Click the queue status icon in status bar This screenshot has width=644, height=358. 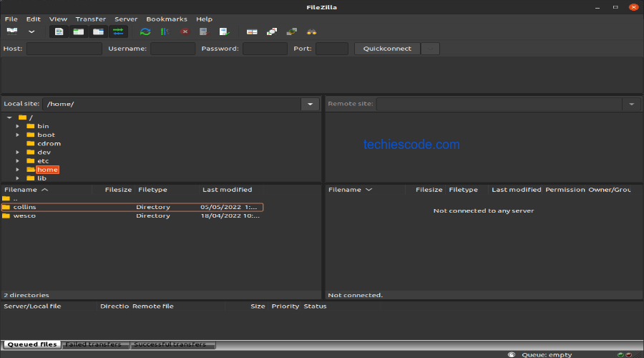(512, 354)
